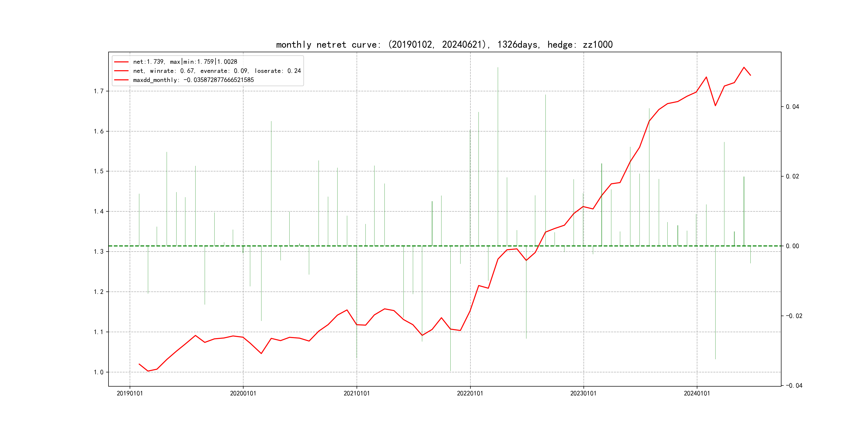868x434 pixels.
Task: Click the first legend entry net:1.739
Action: [x=185, y=62]
